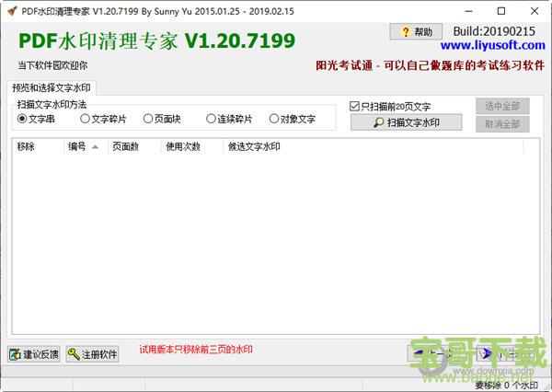Viewport: 552px width, 392px height.
Task: Click the 扫描文字水印 scan button
Action: (406, 122)
